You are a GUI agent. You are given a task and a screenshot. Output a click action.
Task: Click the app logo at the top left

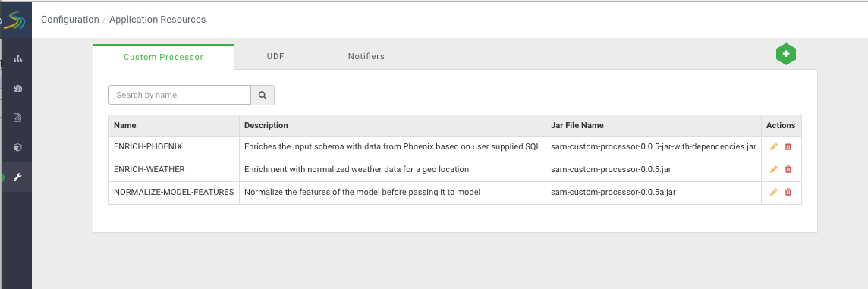(15, 20)
